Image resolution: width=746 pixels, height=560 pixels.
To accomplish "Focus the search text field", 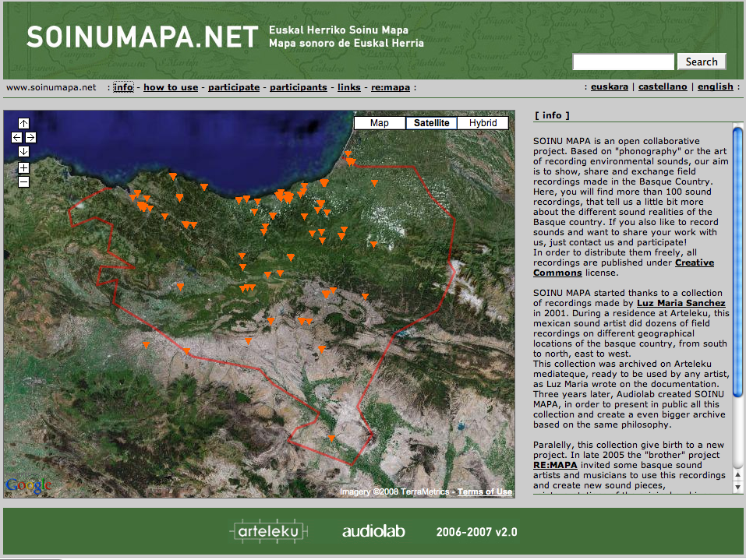I will [624, 62].
